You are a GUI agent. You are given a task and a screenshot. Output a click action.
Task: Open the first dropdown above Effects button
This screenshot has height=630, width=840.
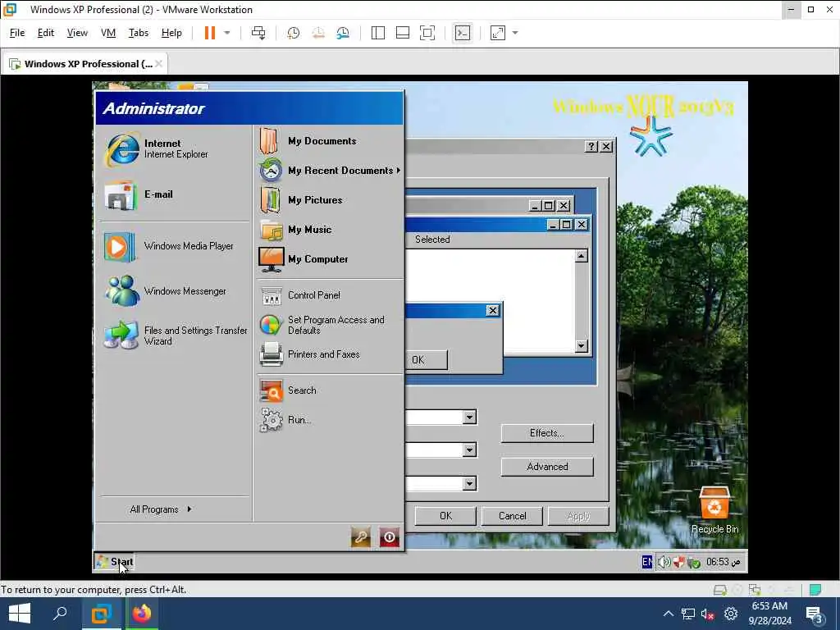[x=469, y=418]
